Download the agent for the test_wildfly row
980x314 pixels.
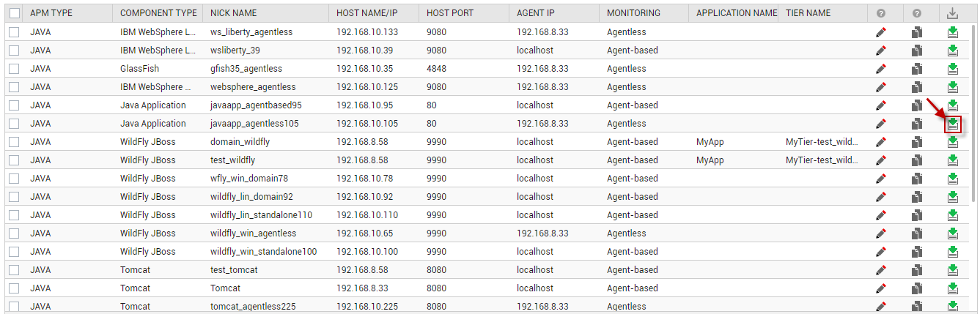tap(952, 160)
